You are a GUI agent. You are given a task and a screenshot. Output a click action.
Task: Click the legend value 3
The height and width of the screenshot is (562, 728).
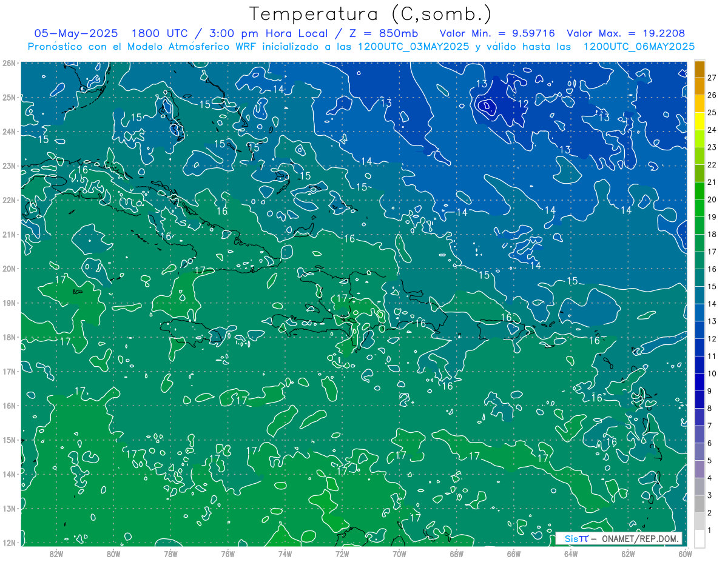tap(710, 495)
